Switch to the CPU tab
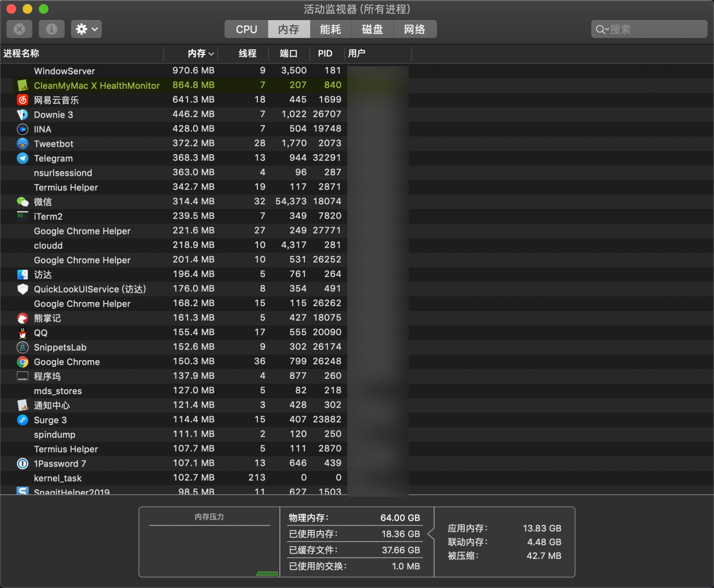 click(246, 30)
